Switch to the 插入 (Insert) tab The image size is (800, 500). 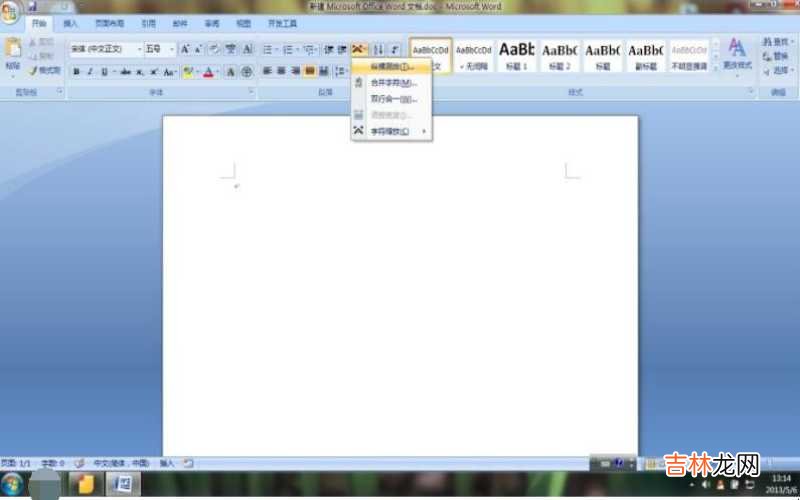point(70,22)
